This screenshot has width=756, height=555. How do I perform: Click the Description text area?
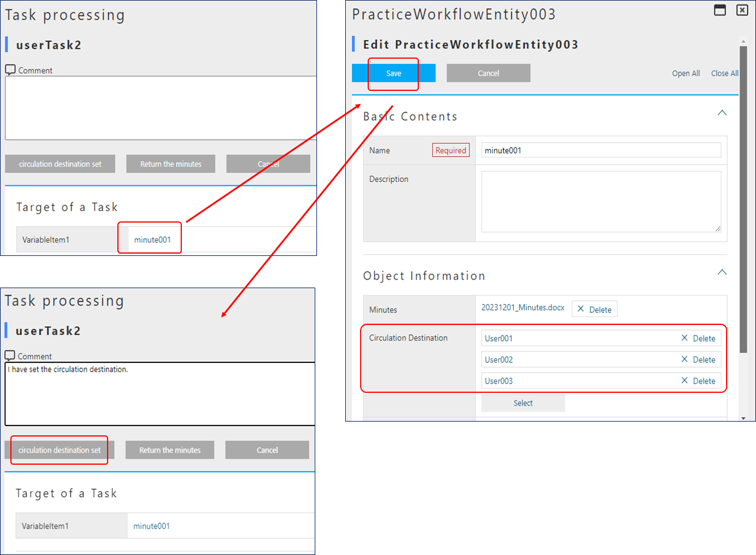pyautogui.click(x=601, y=201)
